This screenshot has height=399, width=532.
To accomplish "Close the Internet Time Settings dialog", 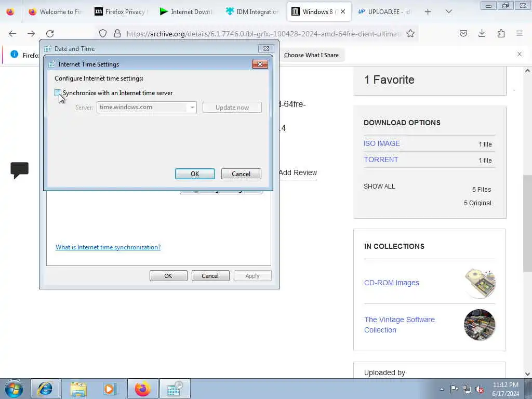I will (x=260, y=64).
